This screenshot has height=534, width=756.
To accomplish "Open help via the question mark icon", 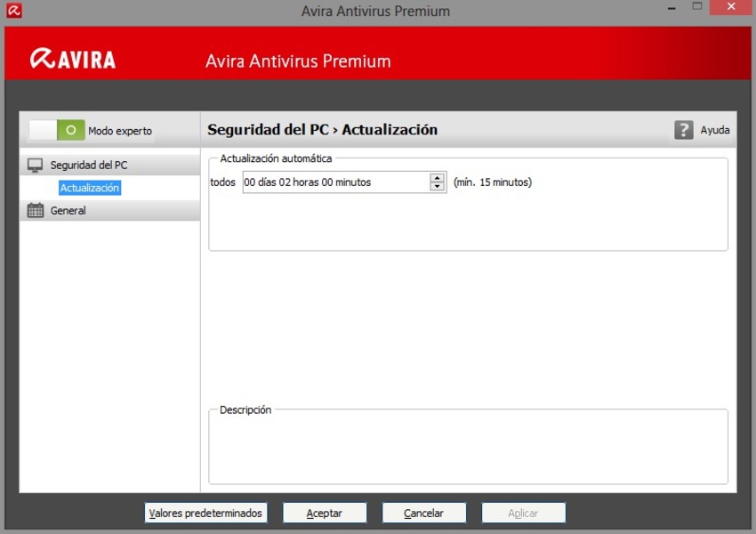I will coord(683,130).
